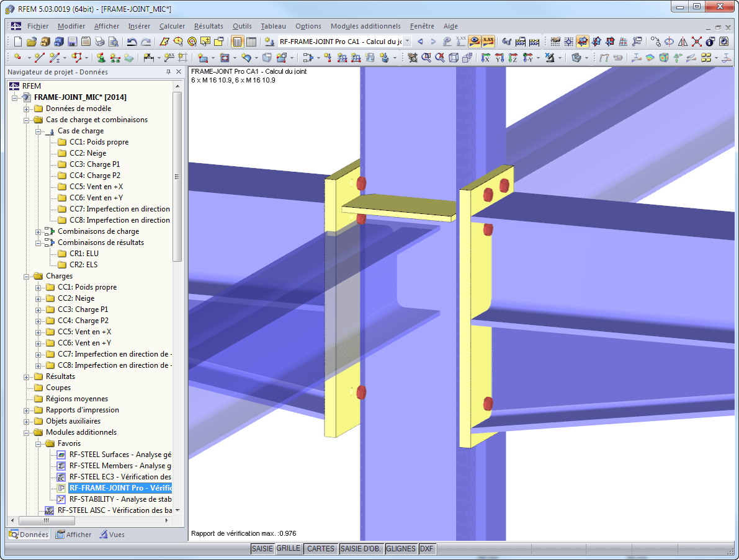Click the previous load case arrow button

[x=420, y=42]
